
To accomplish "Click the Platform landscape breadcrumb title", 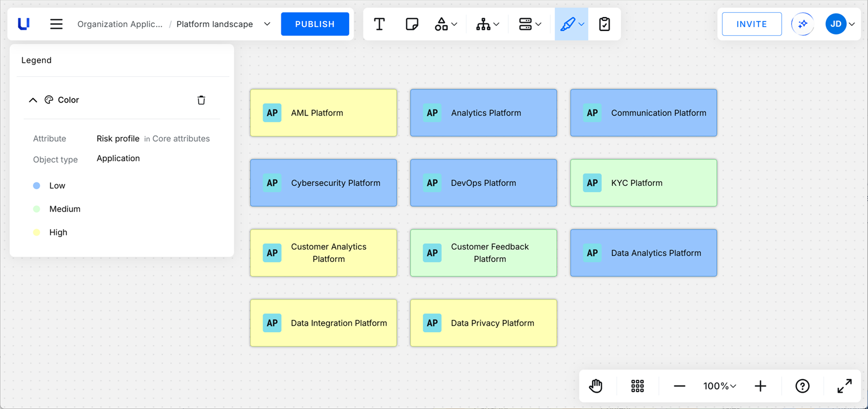I will (x=215, y=24).
